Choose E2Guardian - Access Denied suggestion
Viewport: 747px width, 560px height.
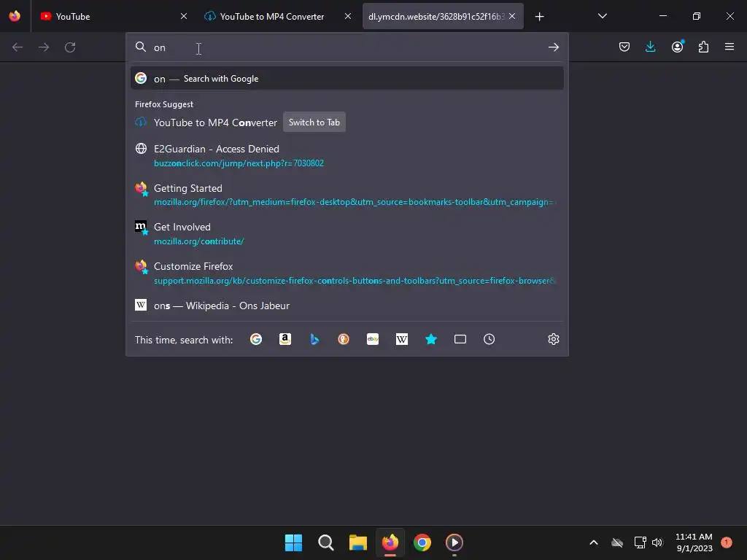tap(347, 156)
